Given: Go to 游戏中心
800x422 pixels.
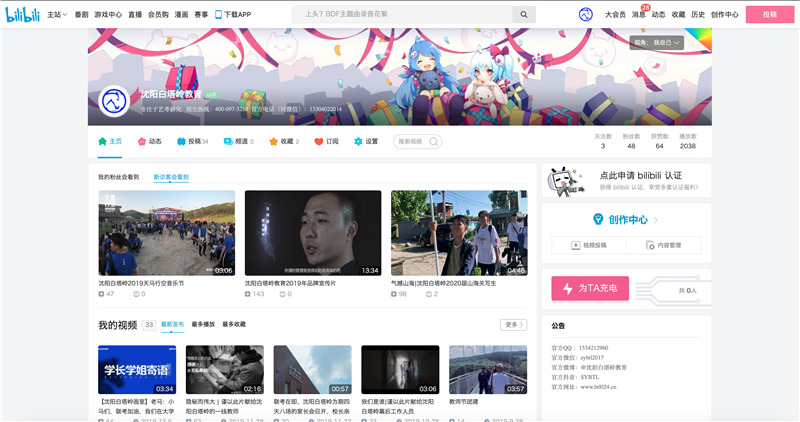Looking at the screenshot, I should pyautogui.click(x=108, y=14).
